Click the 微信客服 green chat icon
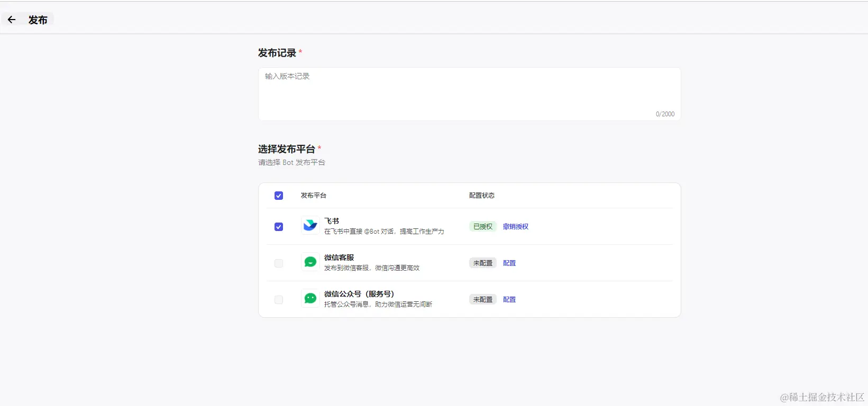This screenshot has height=406, width=868. tap(310, 262)
